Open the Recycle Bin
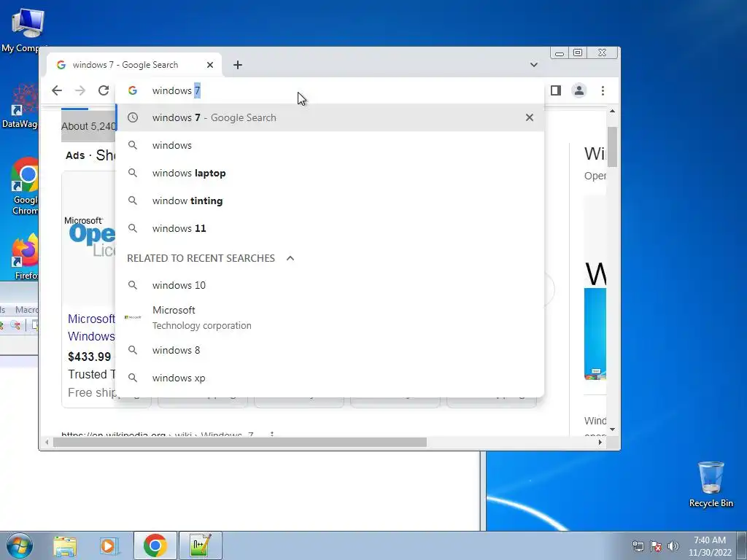This screenshot has height=560, width=747. 711,484
